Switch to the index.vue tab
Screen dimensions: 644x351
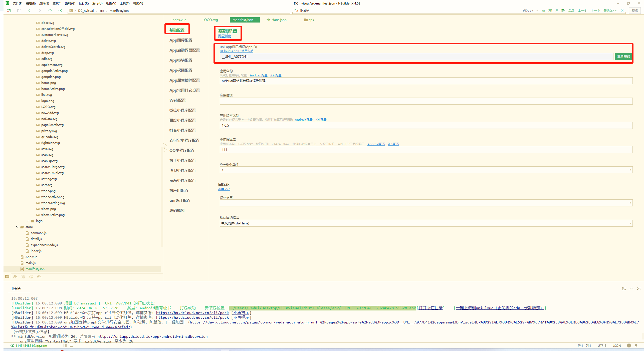click(x=179, y=20)
